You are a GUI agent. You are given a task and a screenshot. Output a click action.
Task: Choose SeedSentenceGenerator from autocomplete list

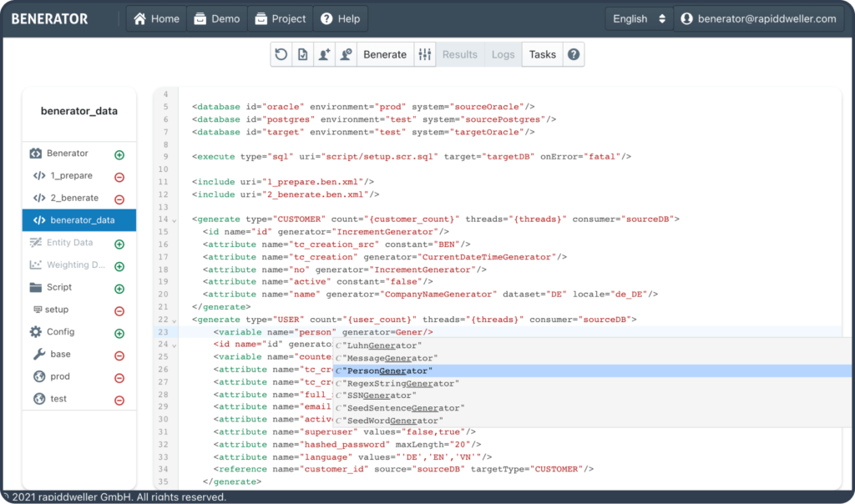[x=592, y=408]
